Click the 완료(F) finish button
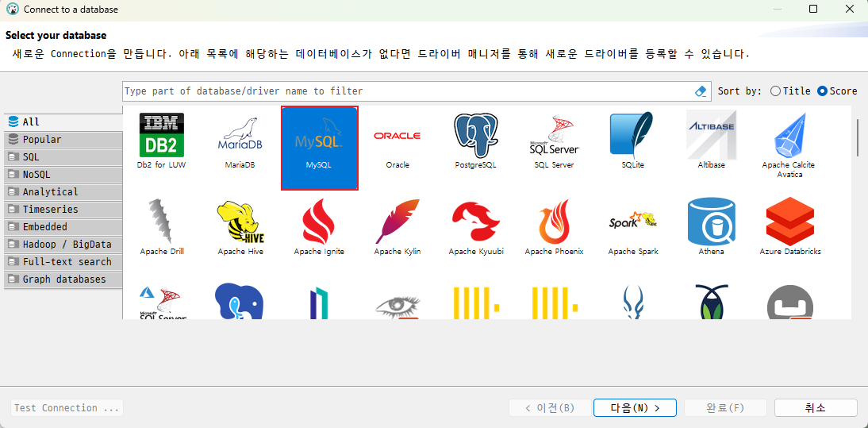 tap(725, 408)
